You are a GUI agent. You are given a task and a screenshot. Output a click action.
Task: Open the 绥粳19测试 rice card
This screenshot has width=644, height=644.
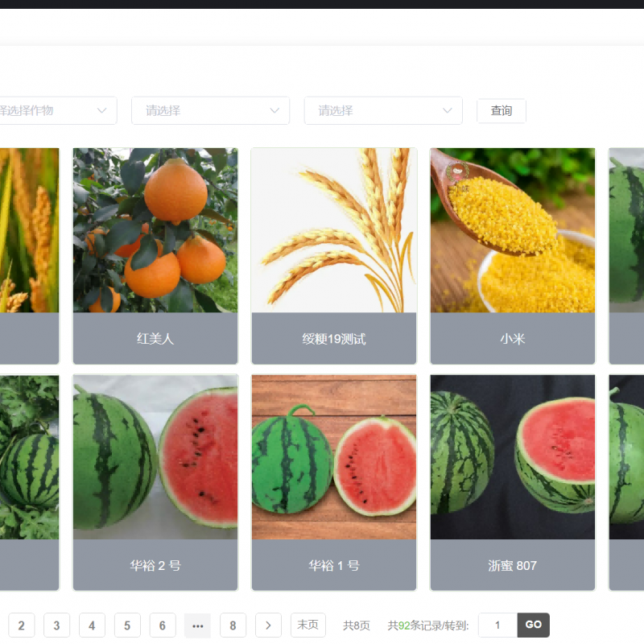[x=334, y=256]
